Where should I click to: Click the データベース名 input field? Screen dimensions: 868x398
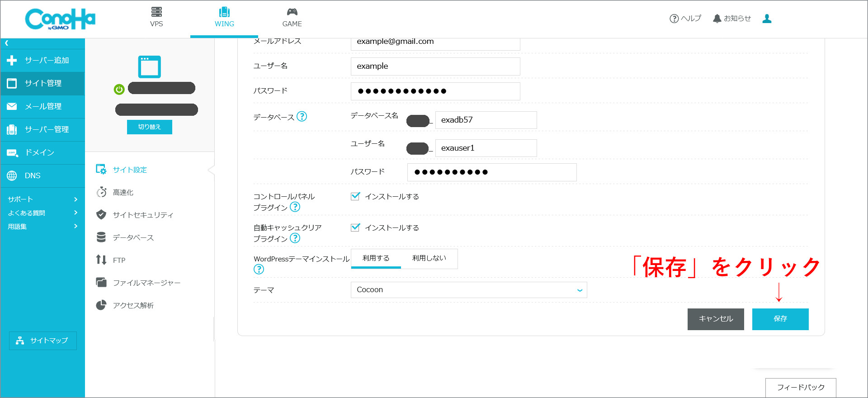(486, 120)
